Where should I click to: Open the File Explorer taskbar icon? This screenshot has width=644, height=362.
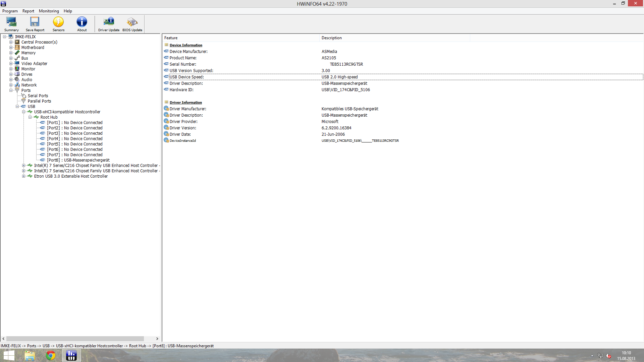tap(30, 355)
